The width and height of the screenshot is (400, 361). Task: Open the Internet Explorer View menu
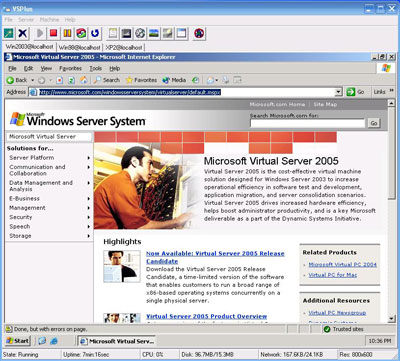pyautogui.click(x=46, y=68)
